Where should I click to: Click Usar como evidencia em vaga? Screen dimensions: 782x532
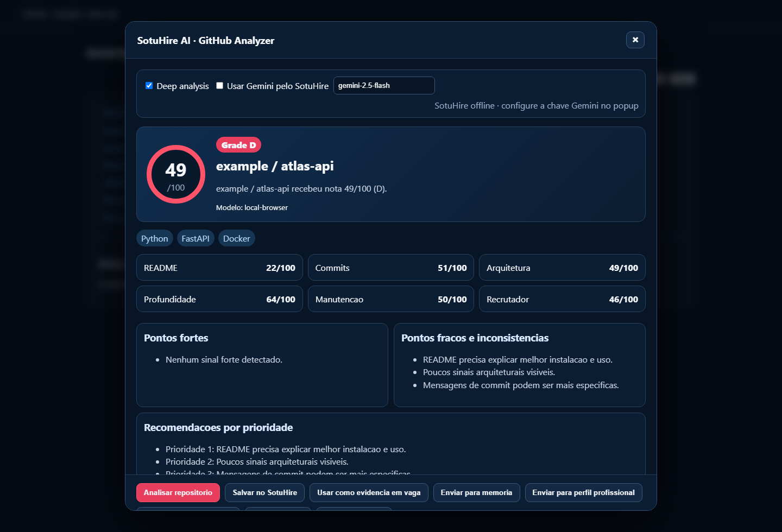(x=369, y=492)
